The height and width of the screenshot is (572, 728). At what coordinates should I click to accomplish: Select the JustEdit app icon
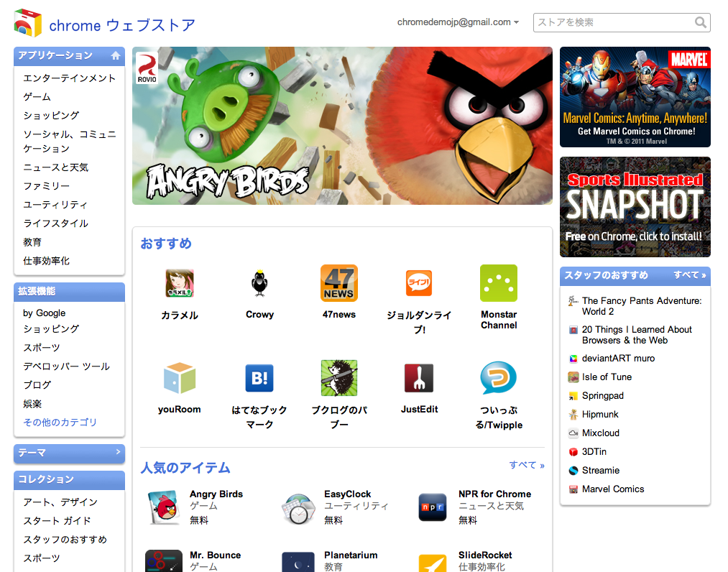pos(418,378)
